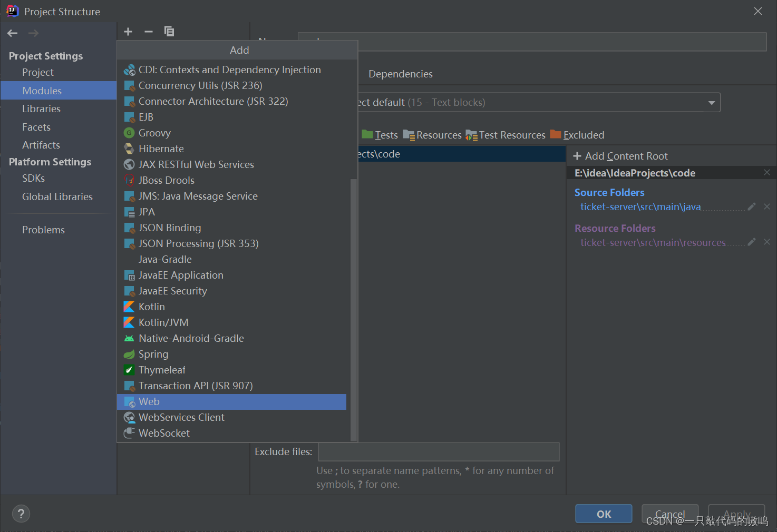Image resolution: width=777 pixels, height=532 pixels.
Task: Click the minus Remove module icon
Action: 149,32
